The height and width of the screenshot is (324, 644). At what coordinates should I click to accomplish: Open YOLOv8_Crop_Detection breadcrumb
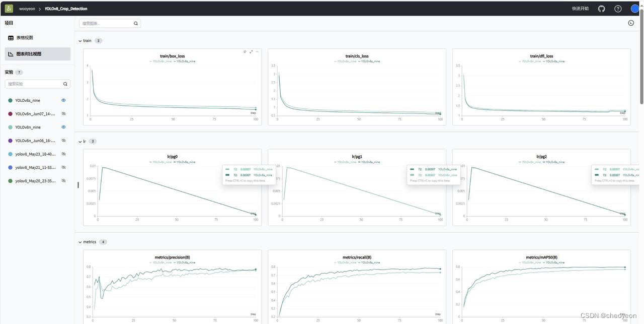pyautogui.click(x=66, y=9)
